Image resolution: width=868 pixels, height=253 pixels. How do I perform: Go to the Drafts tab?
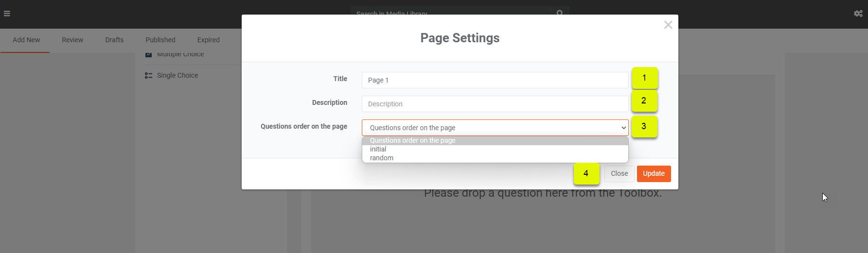pyautogui.click(x=114, y=40)
